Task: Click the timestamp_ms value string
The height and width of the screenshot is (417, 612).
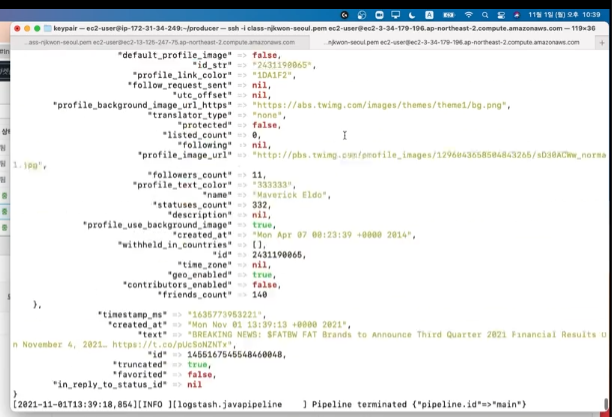Action: [224, 315]
